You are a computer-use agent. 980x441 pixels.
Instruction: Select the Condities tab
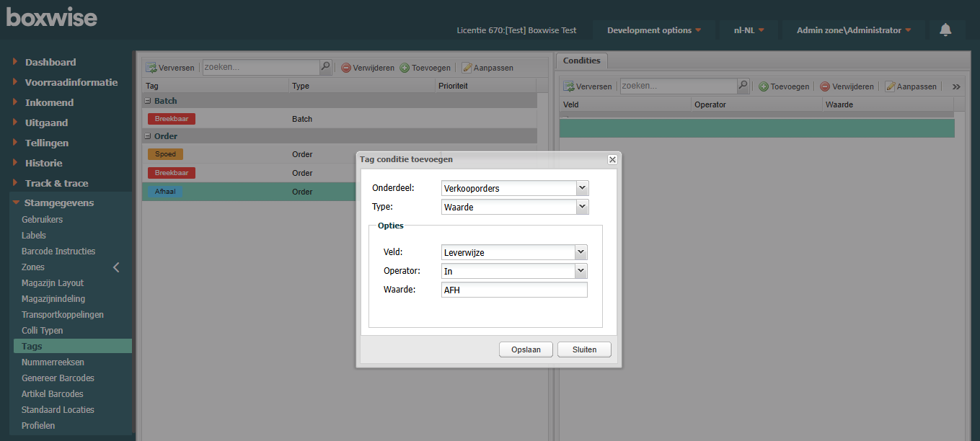(581, 61)
